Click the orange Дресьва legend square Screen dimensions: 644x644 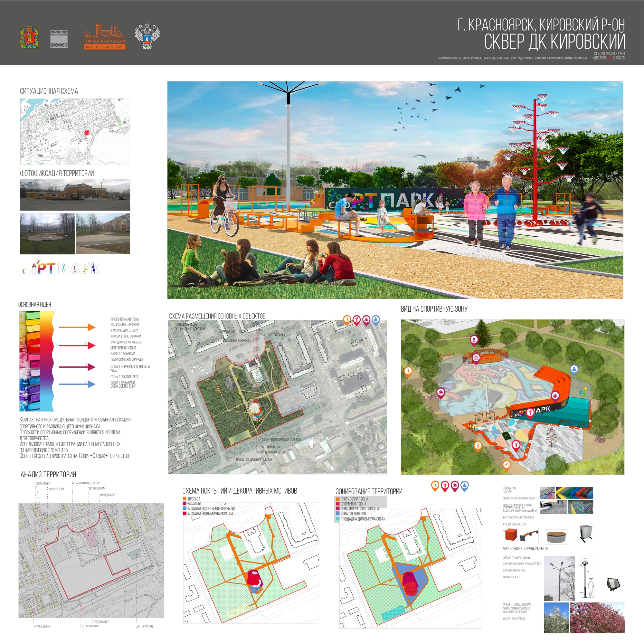coord(185,499)
